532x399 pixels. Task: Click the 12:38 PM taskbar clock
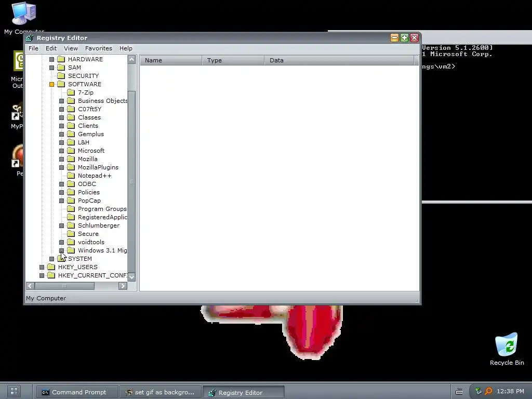[510, 391]
